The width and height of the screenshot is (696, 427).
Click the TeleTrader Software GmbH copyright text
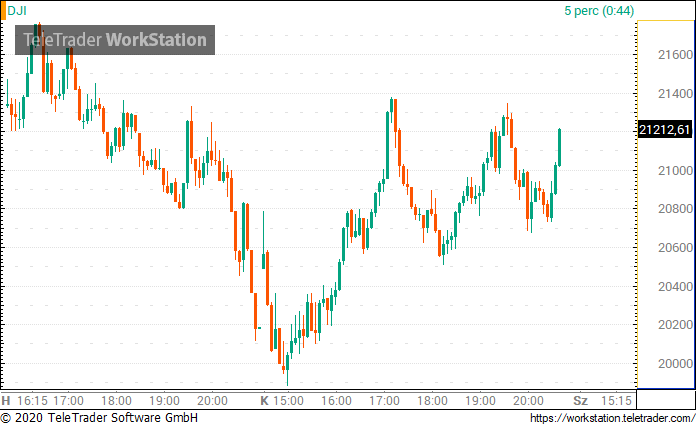99,418
